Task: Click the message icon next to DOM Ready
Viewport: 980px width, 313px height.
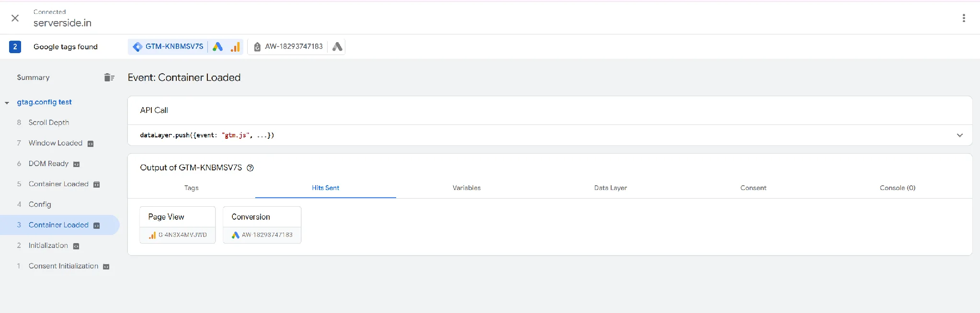Action: click(x=76, y=164)
